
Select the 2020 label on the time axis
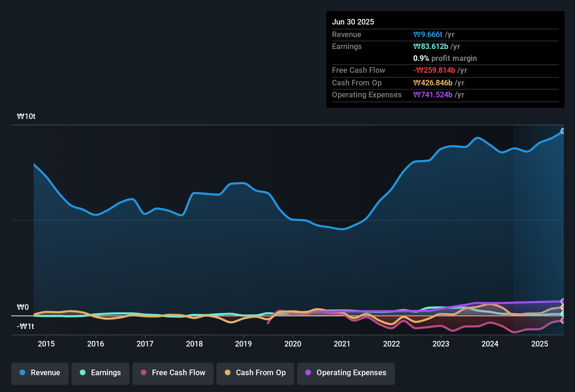(293, 344)
